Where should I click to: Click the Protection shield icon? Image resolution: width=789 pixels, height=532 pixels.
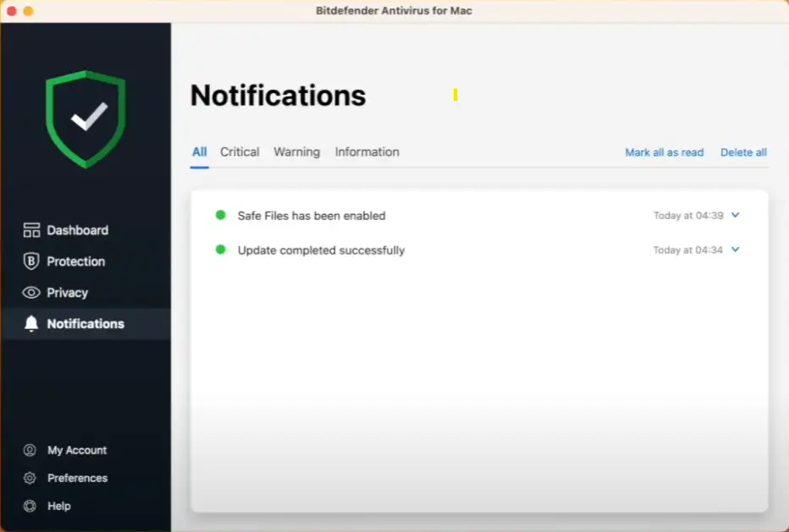(31, 261)
